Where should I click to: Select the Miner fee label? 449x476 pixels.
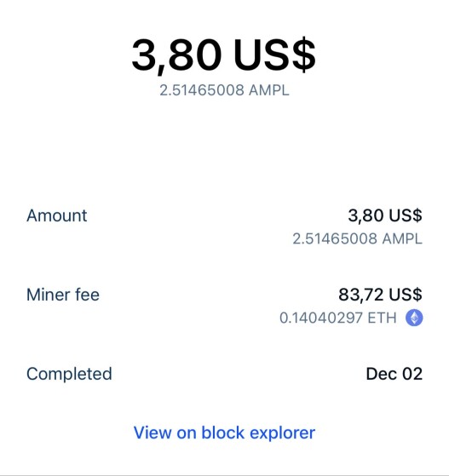tap(63, 295)
